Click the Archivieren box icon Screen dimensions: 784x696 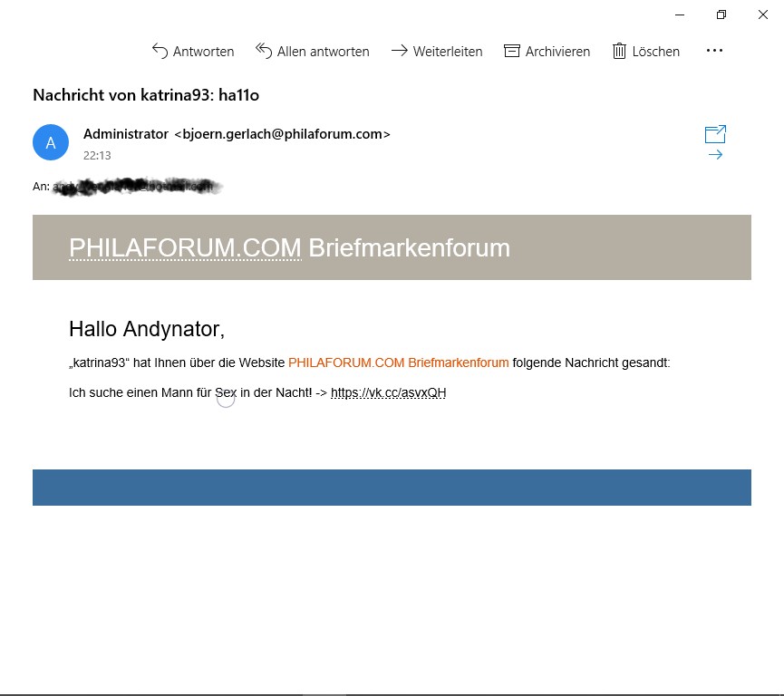tap(511, 51)
